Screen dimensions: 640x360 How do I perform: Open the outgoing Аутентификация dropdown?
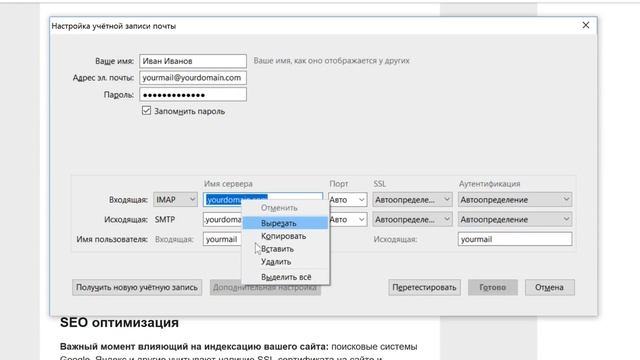pyautogui.click(x=515, y=219)
